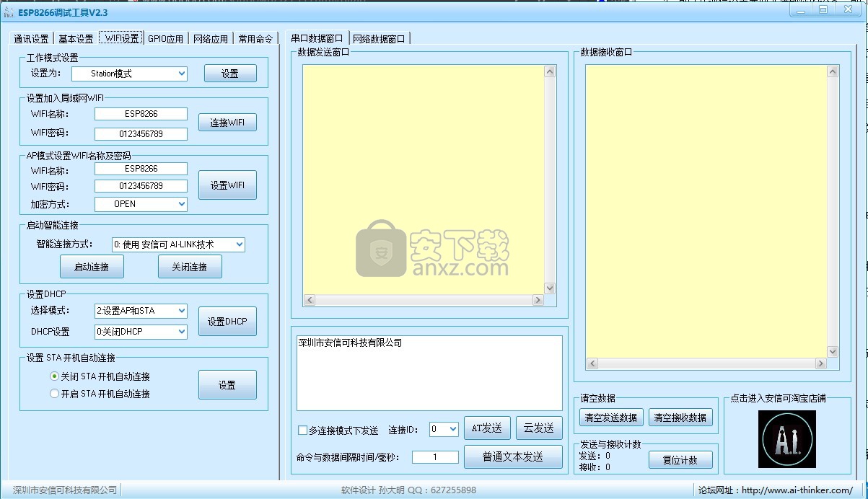868x499 pixels.
Task: Click the 复位计数 button
Action: (680, 460)
